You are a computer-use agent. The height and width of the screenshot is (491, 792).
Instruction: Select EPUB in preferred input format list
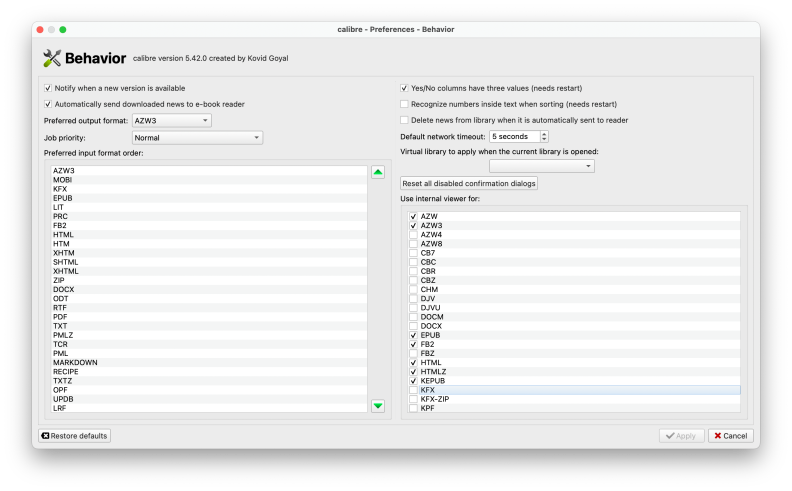coord(209,198)
